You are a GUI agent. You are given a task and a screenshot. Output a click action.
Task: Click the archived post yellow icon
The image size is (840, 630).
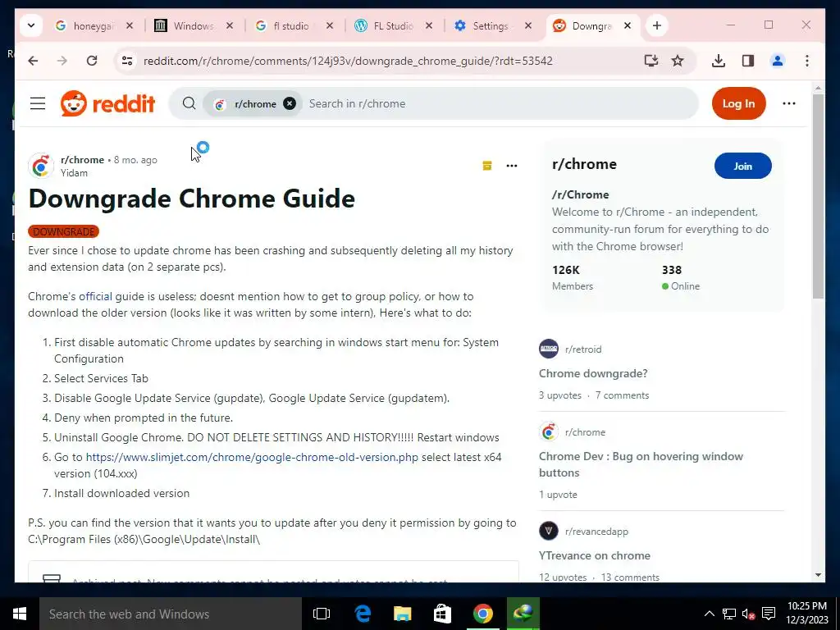pyautogui.click(x=487, y=166)
